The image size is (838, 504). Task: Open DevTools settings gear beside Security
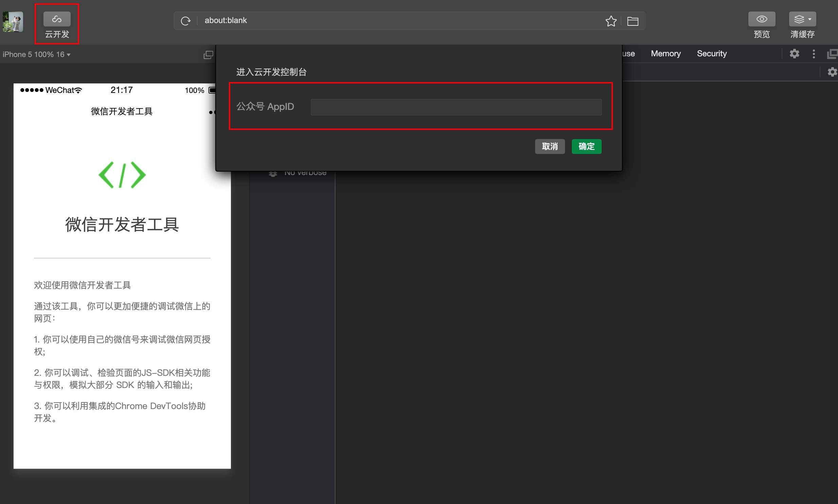click(794, 54)
